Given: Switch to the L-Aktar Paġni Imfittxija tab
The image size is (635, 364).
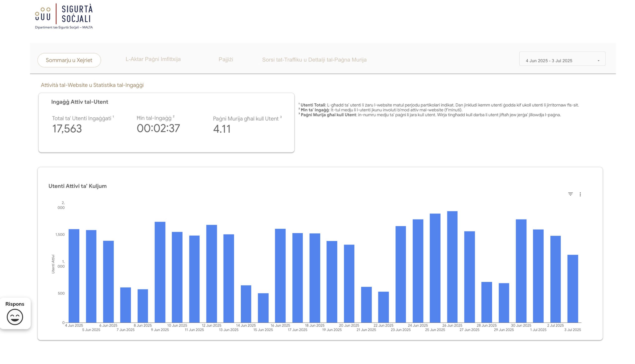Looking at the screenshot, I should click(x=153, y=59).
